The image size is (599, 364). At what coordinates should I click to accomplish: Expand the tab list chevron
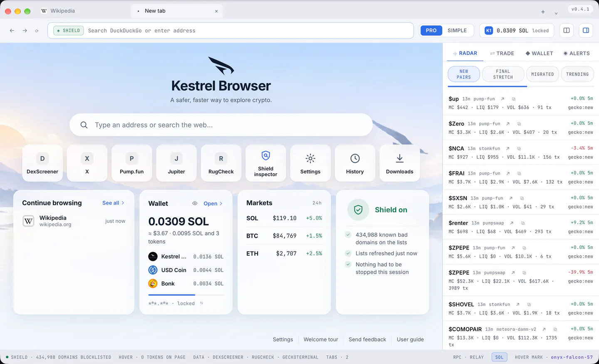(556, 13)
